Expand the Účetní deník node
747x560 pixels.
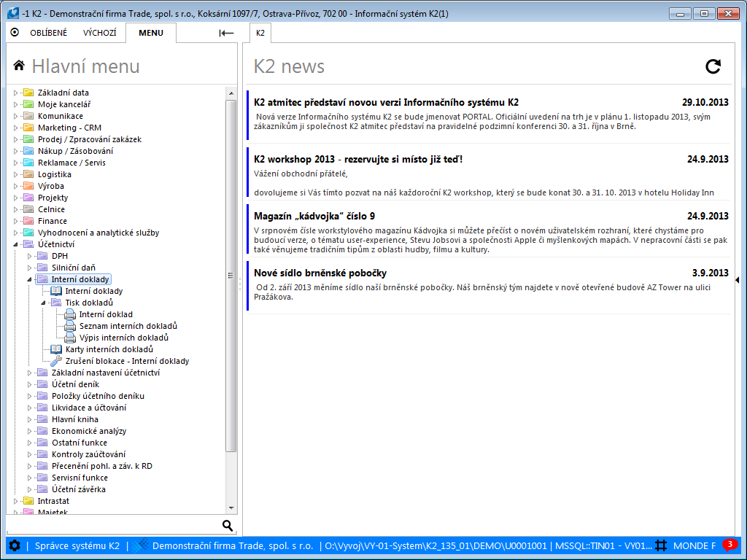(29, 384)
